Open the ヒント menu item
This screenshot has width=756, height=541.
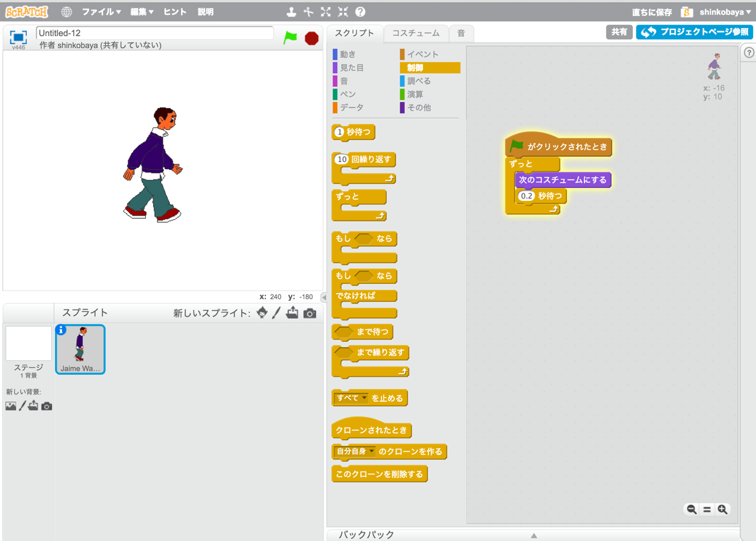(175, 12)
